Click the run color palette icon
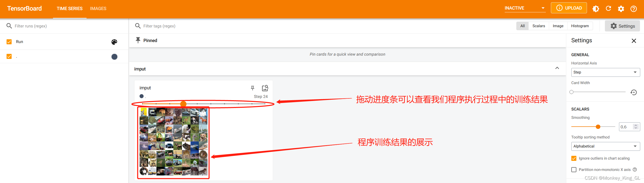 coord(114,42)
